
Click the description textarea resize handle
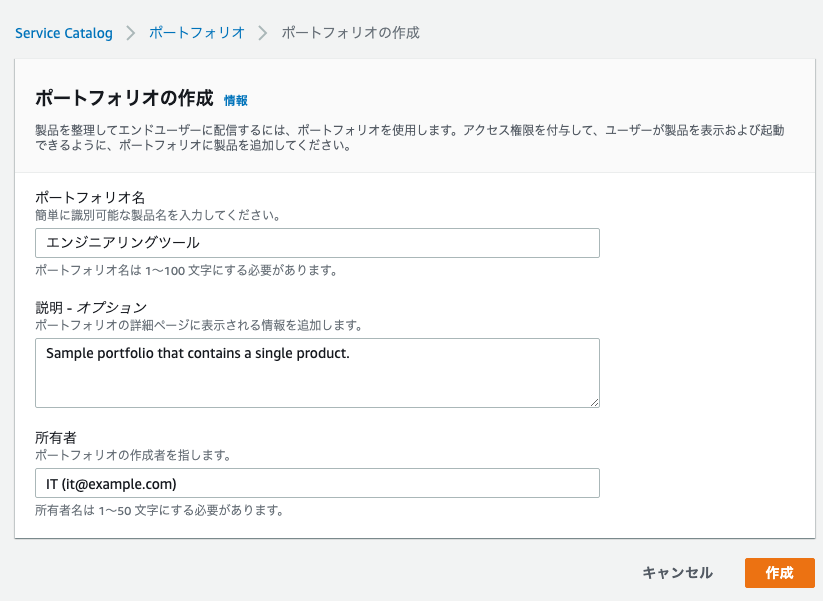[x=594, y=402]
